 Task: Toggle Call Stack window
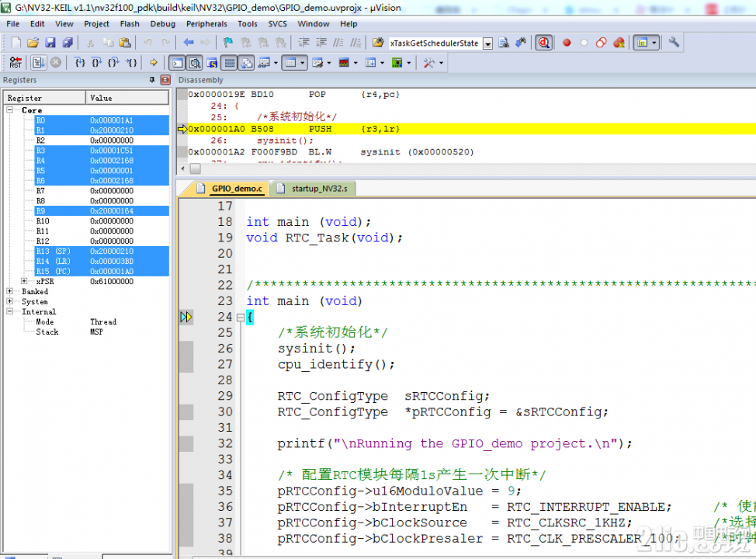(246, 63)
